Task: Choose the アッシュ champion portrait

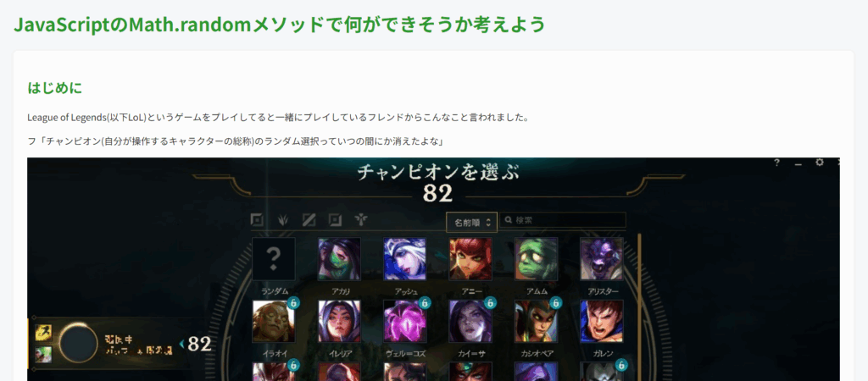Action: pyautogui.click(x=404, y=259)
